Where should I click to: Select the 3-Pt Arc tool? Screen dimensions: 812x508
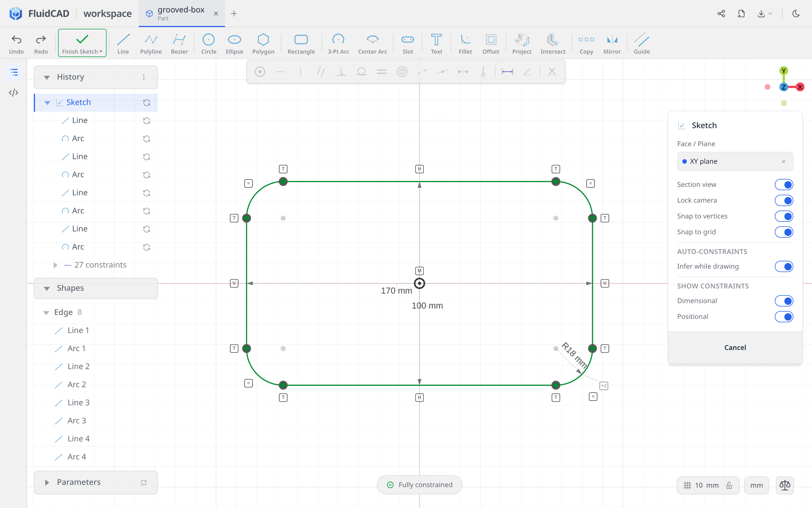pos(338,44)
